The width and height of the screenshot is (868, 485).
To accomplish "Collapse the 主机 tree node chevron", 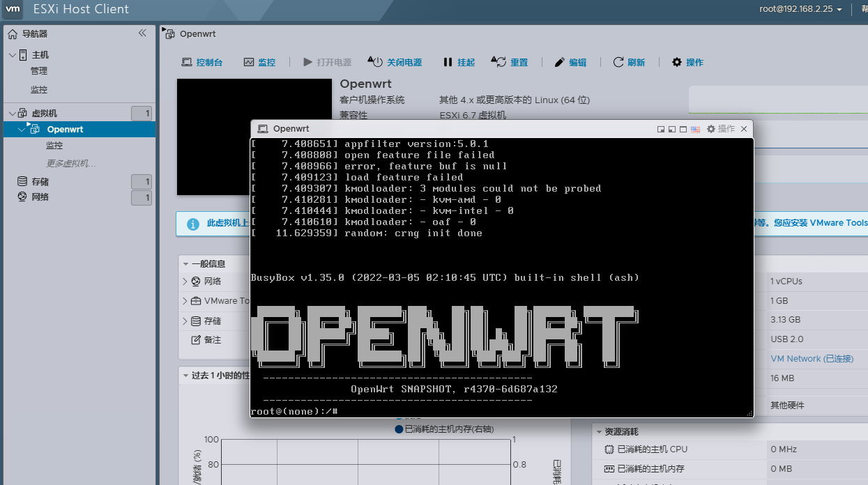I will 12,54.
